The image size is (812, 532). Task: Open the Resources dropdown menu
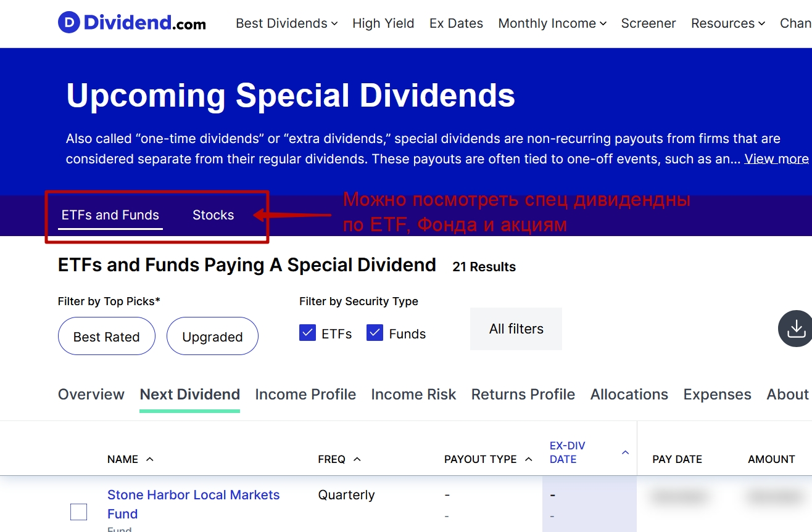(727, 23)
